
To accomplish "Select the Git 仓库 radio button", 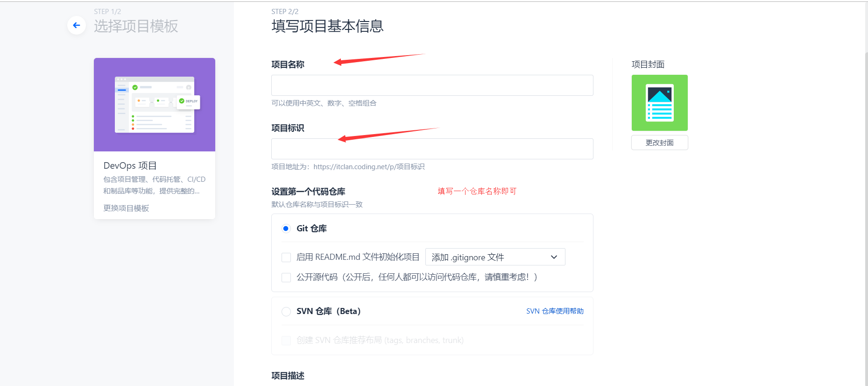I will [x=286, y=229].
